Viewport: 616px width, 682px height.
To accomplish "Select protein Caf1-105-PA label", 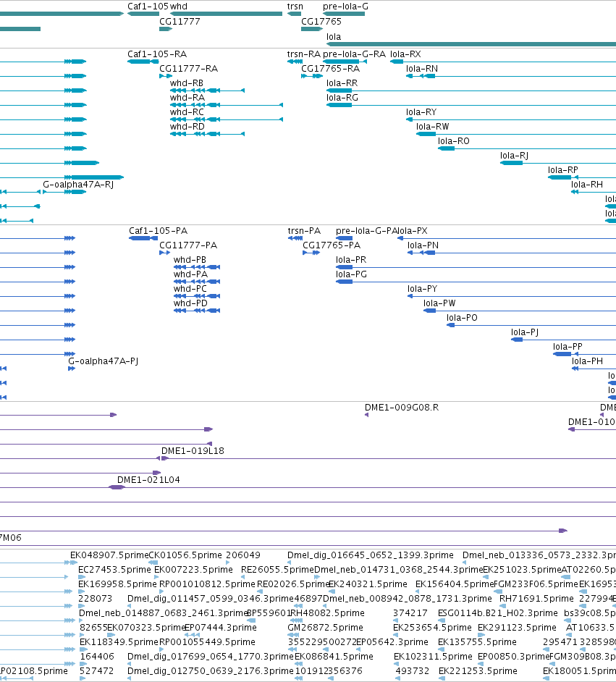I will 159,230.
